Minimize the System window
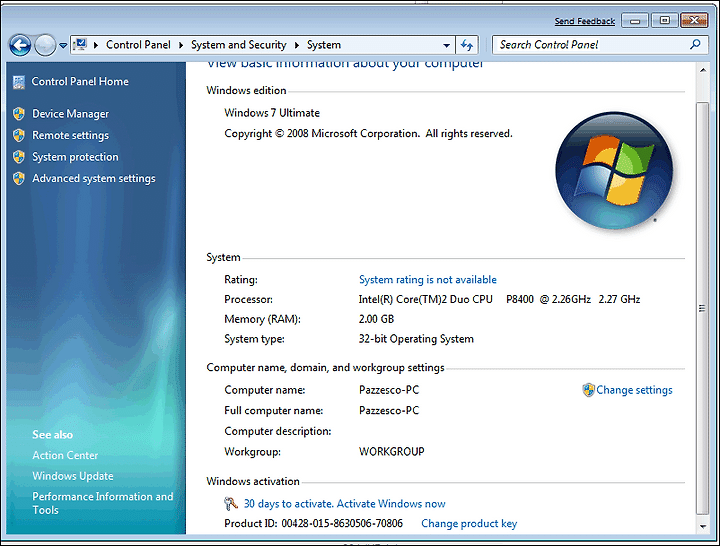This screenshot has height=546, width=720. coord(635,21)
